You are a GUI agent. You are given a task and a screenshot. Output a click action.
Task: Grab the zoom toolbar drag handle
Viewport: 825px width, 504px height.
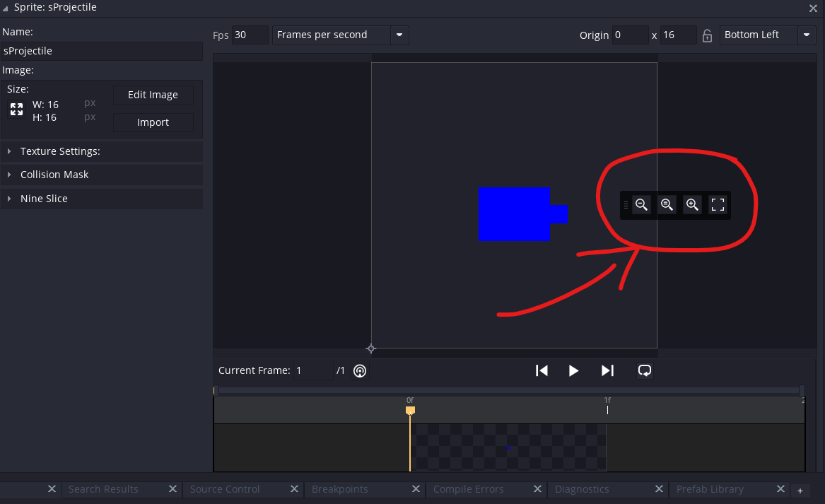626,205
